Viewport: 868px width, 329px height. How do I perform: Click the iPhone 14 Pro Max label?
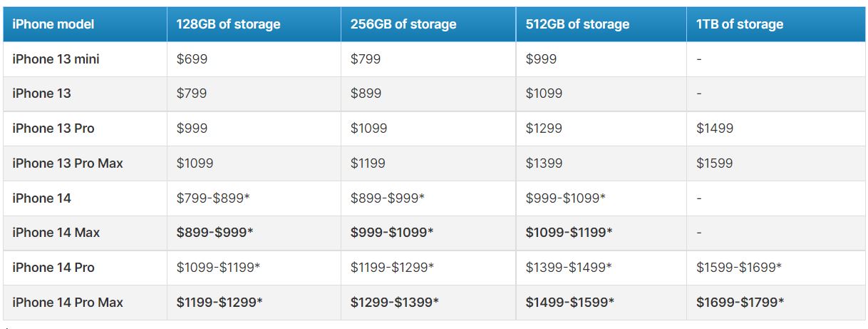[x=68, y=303]
